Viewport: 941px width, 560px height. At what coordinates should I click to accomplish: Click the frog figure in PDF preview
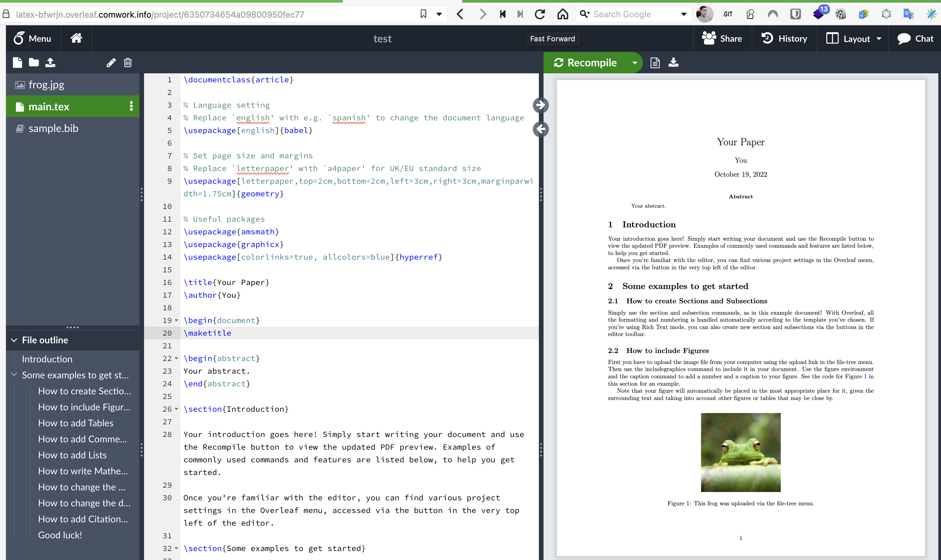(x=741, y=452)
